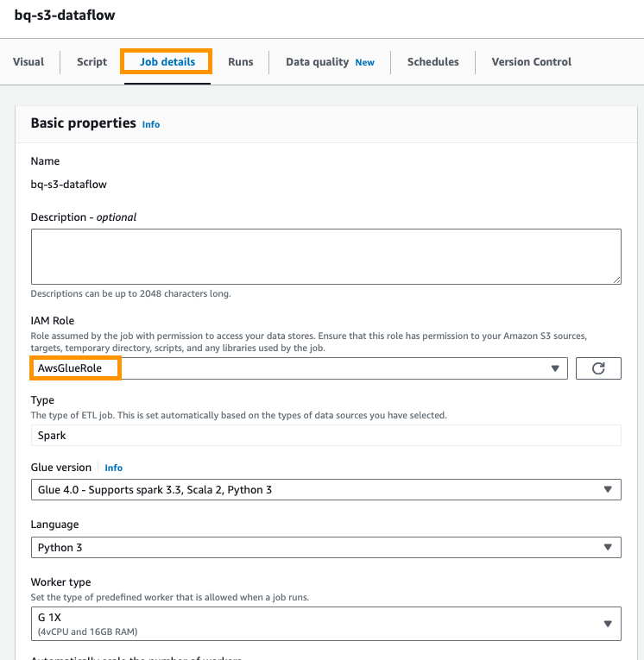Click the IAM Role dropdown arrow
The image size is (644, 660).
[x=555, y=368]
